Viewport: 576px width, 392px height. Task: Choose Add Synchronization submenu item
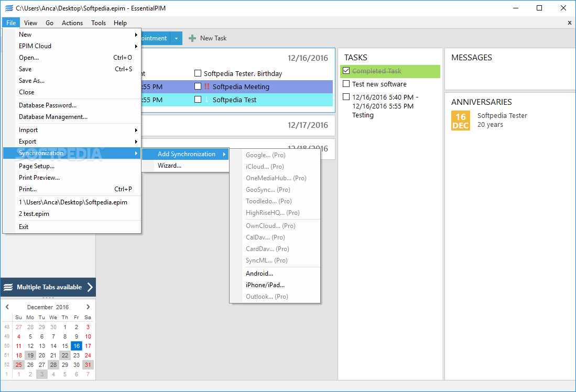click(186, 154)
